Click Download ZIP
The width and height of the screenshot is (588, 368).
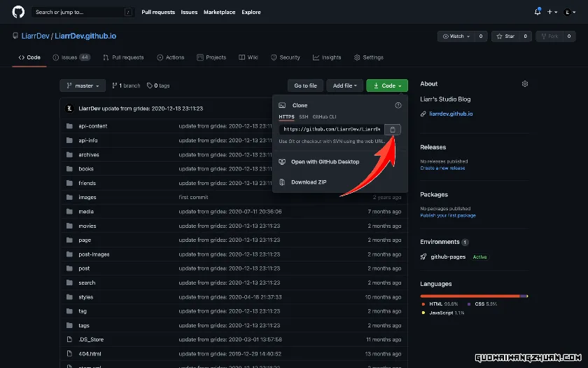(x=309, y=182)
